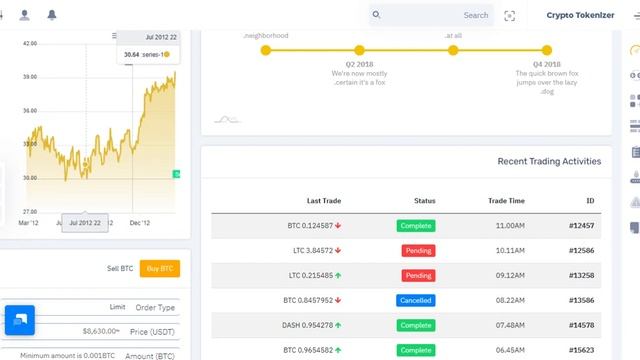Click trade ID #15623
Viewport: 640px width, 360px height.
pyautogui.click(x=582, y=350)
